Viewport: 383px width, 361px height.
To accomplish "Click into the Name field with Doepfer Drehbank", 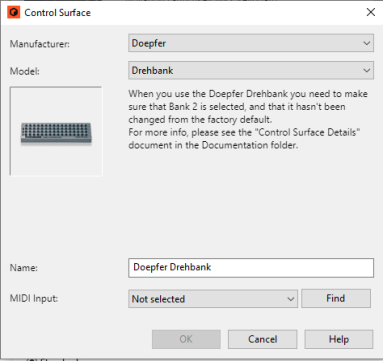I will coord(251,268).
